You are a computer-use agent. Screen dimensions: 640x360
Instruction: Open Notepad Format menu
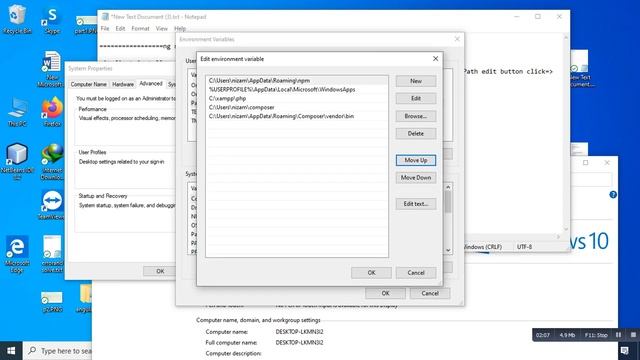point(140,29)
